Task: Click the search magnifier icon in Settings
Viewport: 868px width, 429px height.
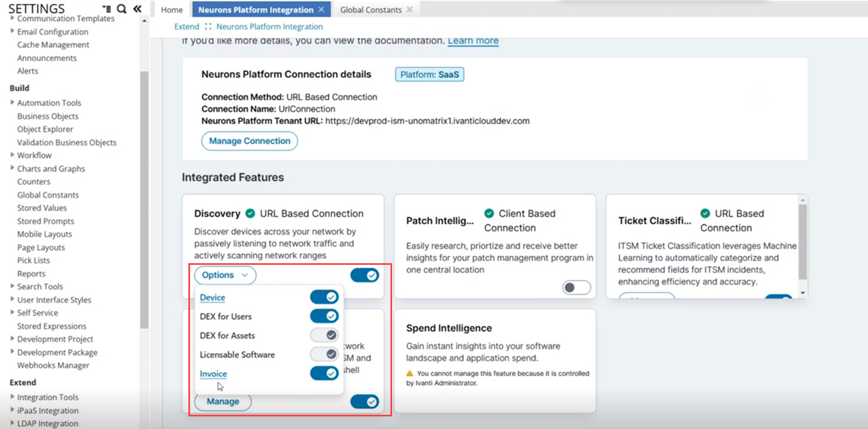Action: 122,9
